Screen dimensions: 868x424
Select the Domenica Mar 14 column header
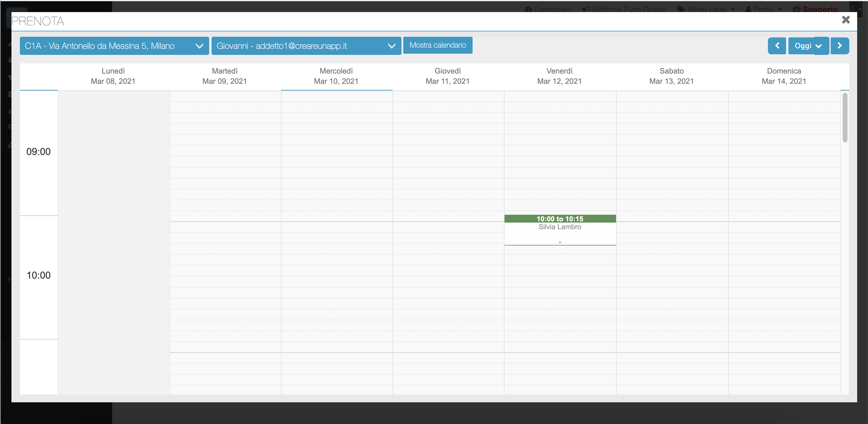coord(784,76)
